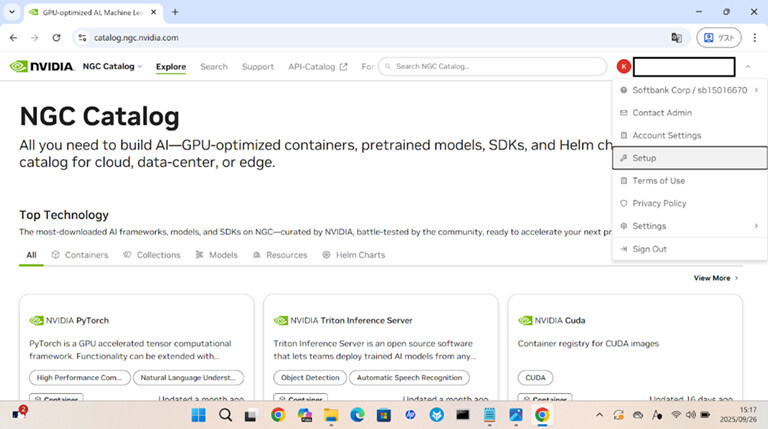Switch to the Helm Charts tab

(x=354, y=255)
